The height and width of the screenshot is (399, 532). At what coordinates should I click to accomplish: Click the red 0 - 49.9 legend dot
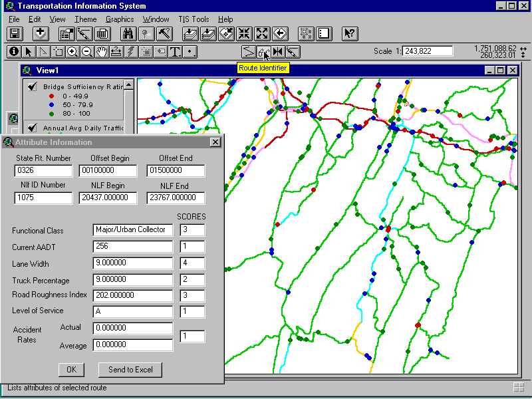[x=51, y=96]
